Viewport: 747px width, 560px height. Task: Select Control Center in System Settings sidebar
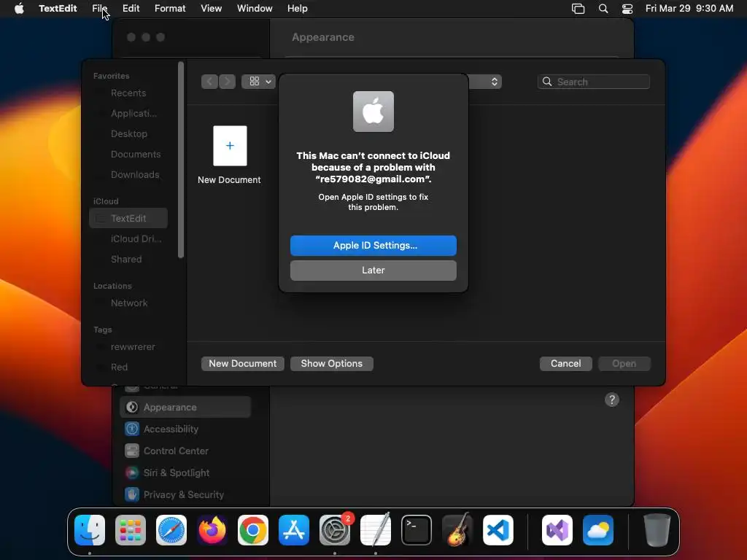185,451
